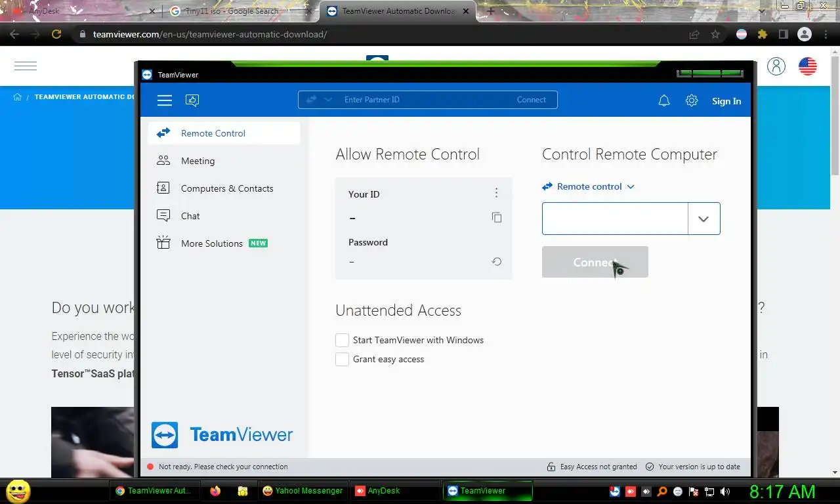Click the home icon in website breadcrumb

(18, 96)
